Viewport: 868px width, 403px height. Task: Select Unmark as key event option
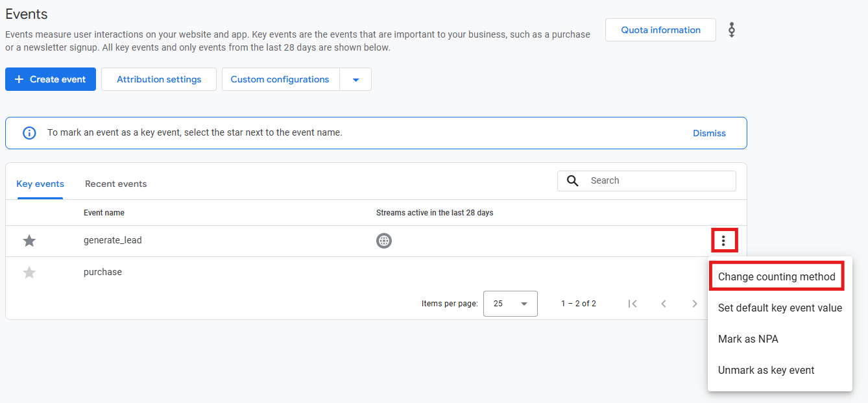click(x=780, y=371)
